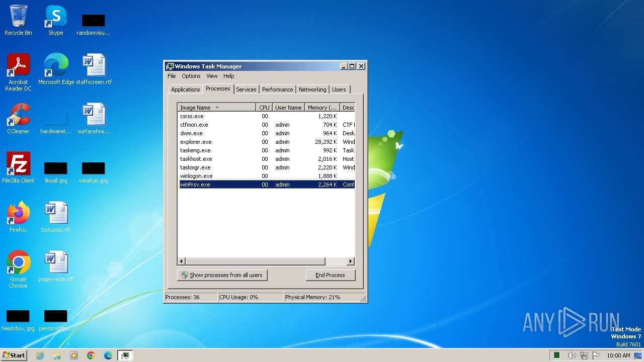Image resolution: width=644 pixels, height=362 pixels.
Task: Open the personsthin… desktop file
Action: pyautogui.click(x=56, y=320)
